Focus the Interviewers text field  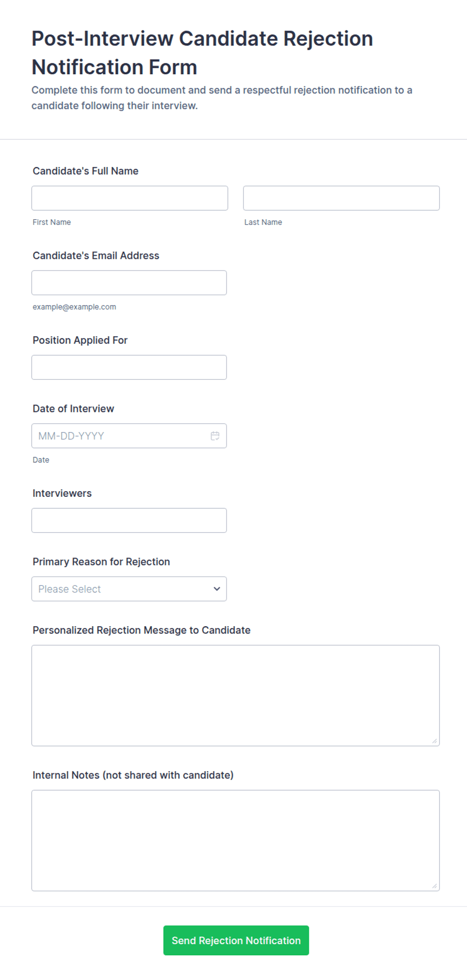coord(129,520)
